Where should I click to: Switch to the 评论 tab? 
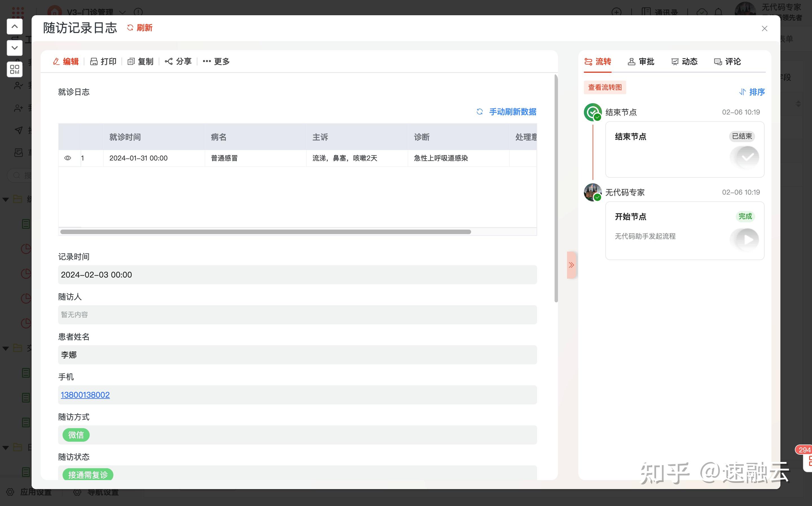pos(727,61)
